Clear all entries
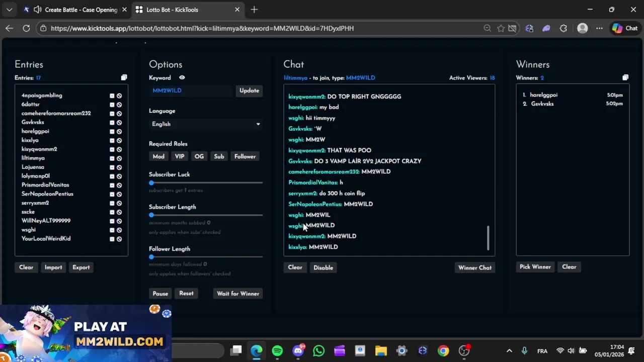This screenshot has height=362, width=644. point(26,267)
